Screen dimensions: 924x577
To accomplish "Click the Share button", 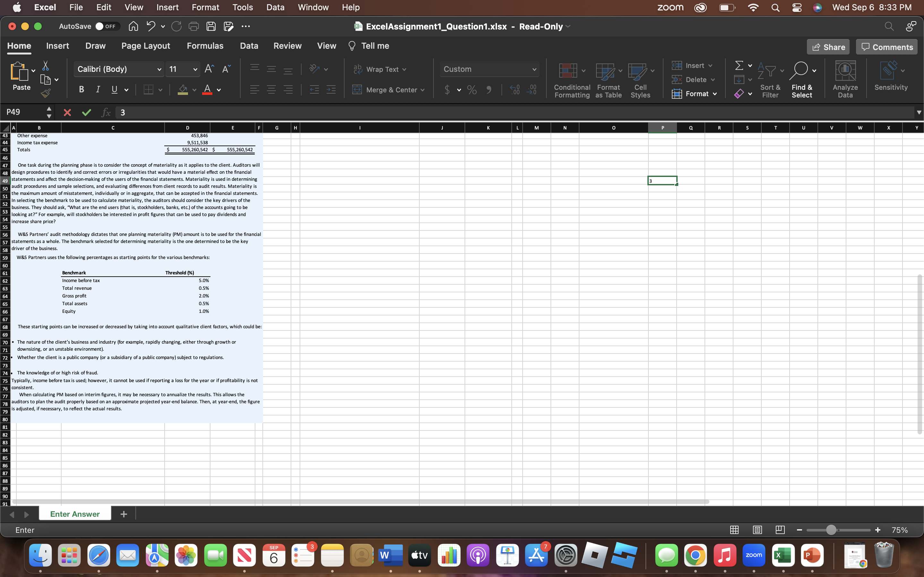I will [828, 47].
